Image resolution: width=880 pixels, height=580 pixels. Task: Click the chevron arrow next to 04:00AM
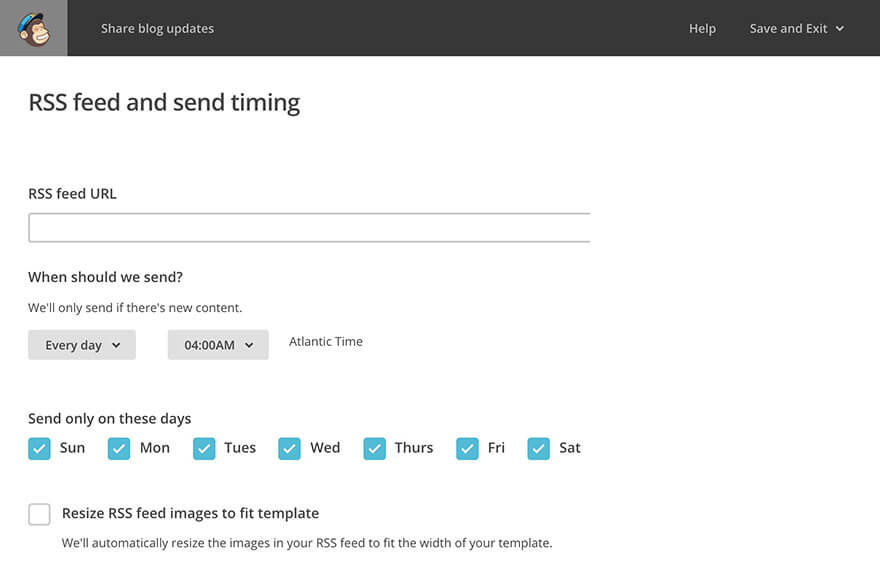pos(249,345)
